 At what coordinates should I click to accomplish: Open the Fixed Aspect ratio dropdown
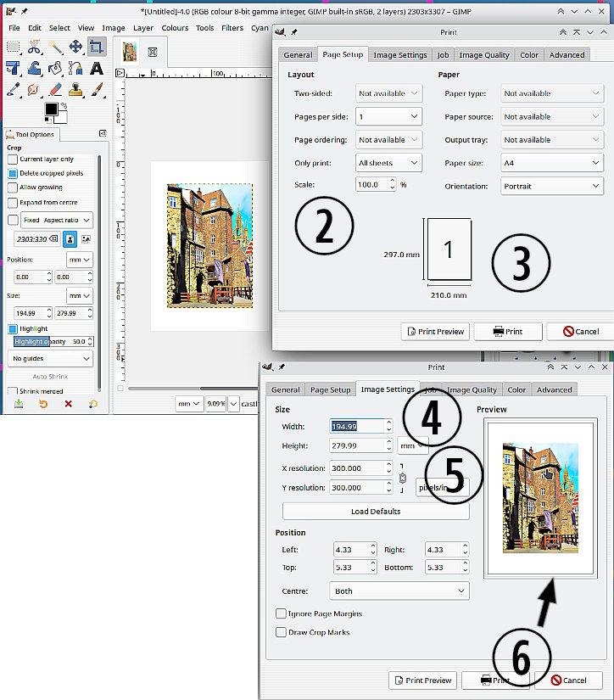[57, 220]
